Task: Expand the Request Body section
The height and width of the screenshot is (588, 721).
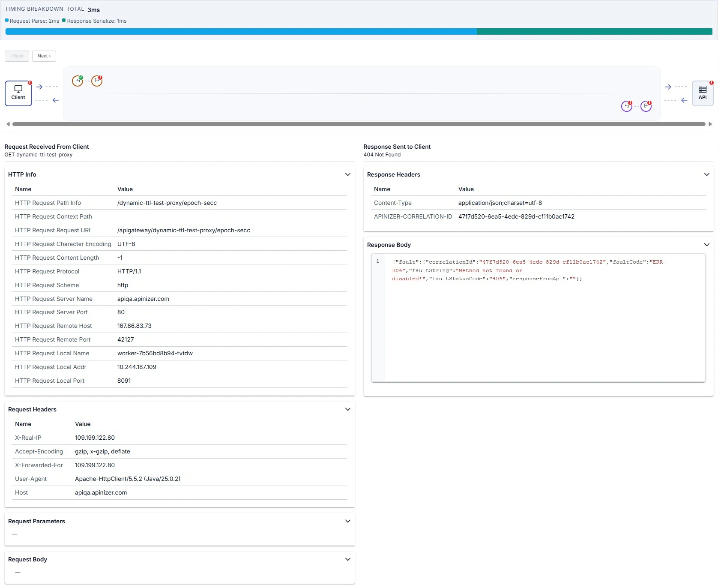Action: click(348, 559)
